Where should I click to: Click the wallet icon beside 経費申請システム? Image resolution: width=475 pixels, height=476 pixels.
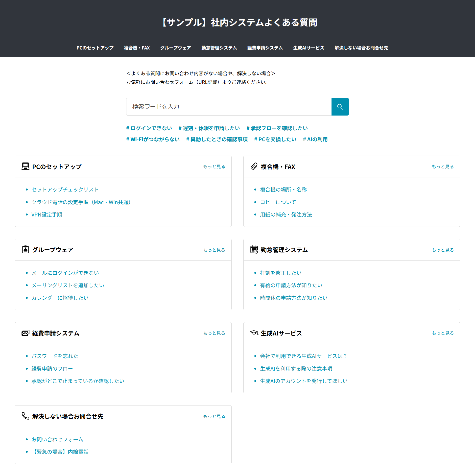[25, 333]
